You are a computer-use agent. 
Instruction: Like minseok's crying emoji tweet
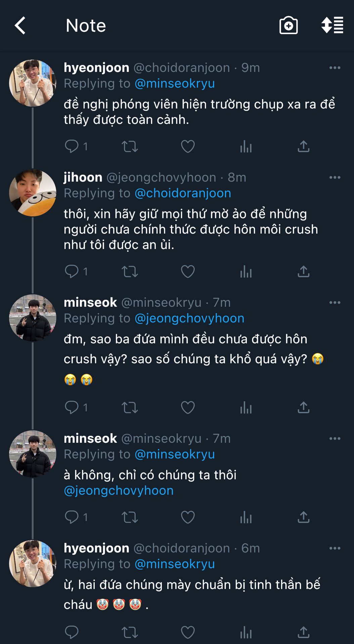pyautogui.click(x=188, y=408)
